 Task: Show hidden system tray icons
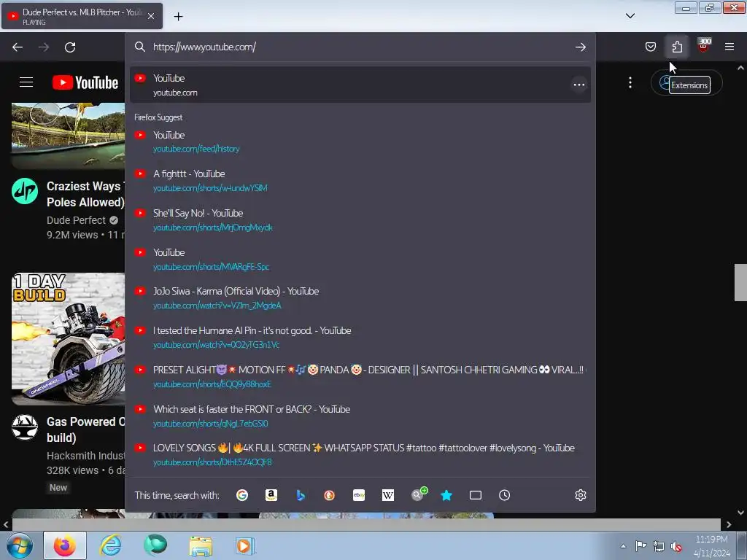tap(623, 546)
